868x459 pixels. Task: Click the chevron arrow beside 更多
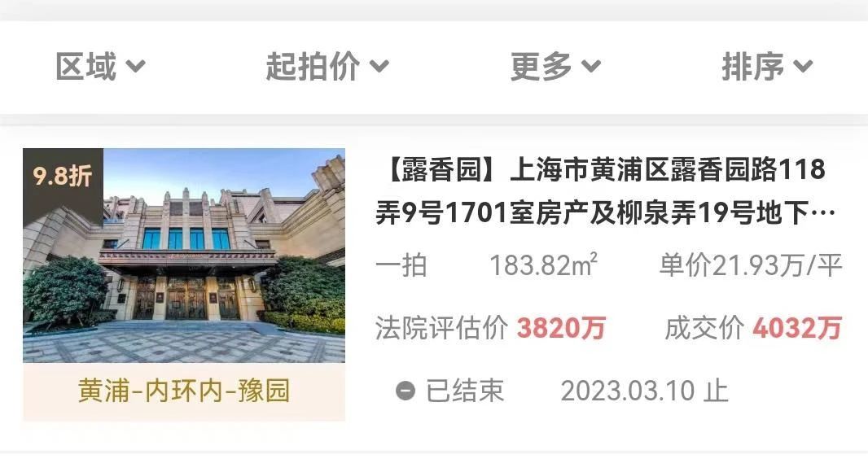(x=590, y=67)
